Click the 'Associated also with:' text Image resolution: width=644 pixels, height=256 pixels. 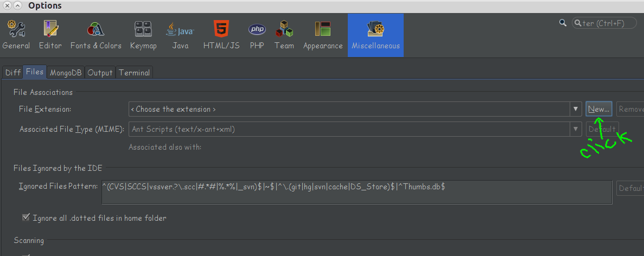165,147
